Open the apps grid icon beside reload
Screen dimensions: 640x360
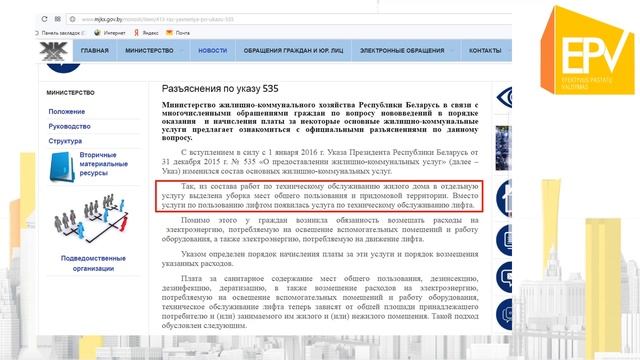coord(58,19)
